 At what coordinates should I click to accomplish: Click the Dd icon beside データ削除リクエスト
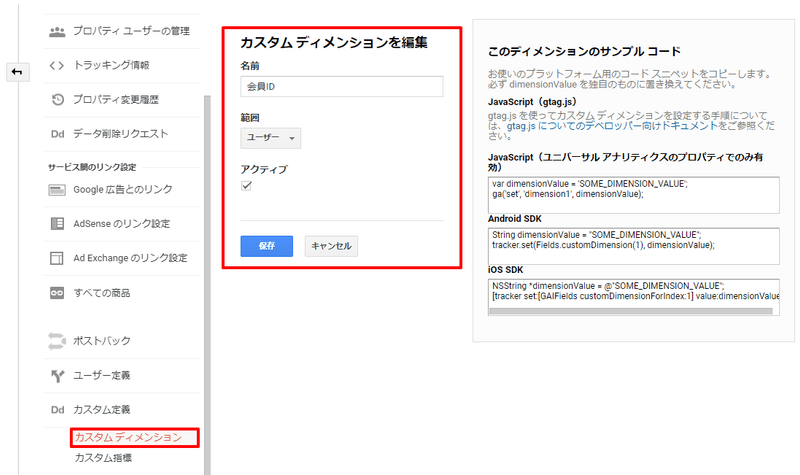[x=58, y=134]
